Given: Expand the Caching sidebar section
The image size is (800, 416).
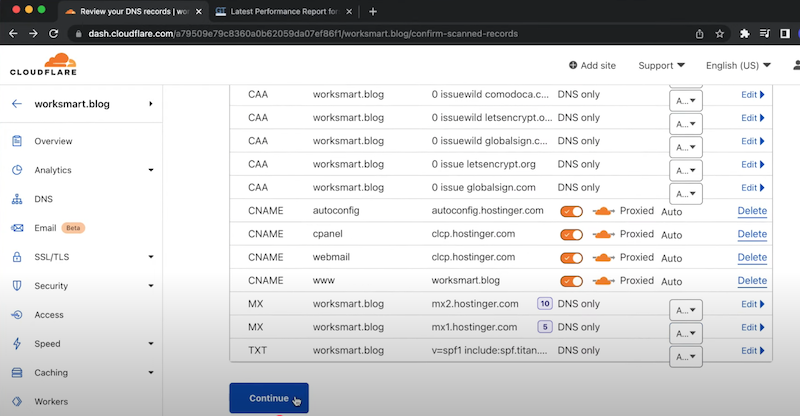Looking at the screenshot, I should click(151, 373).
